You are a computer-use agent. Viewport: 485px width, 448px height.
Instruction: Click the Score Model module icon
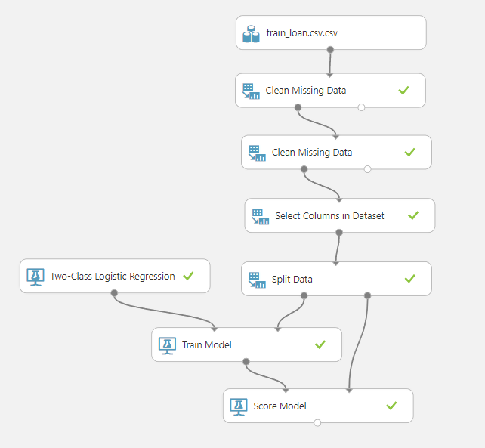[x=239, y=406]
